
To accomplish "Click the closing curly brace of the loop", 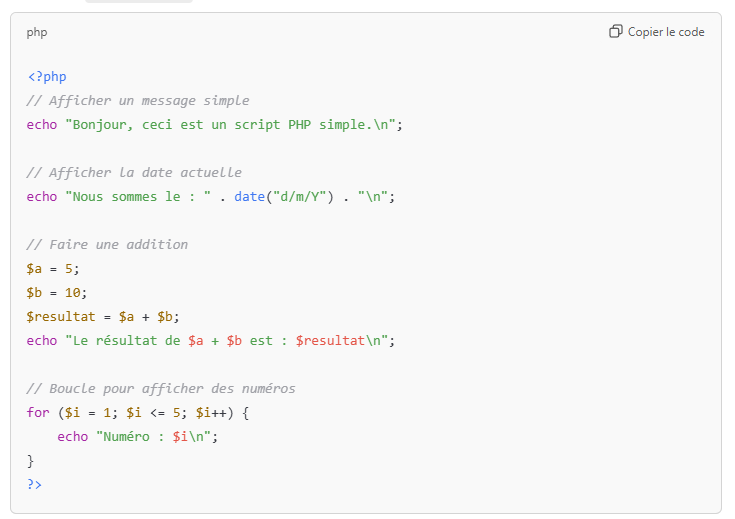I will click(31, 461).
